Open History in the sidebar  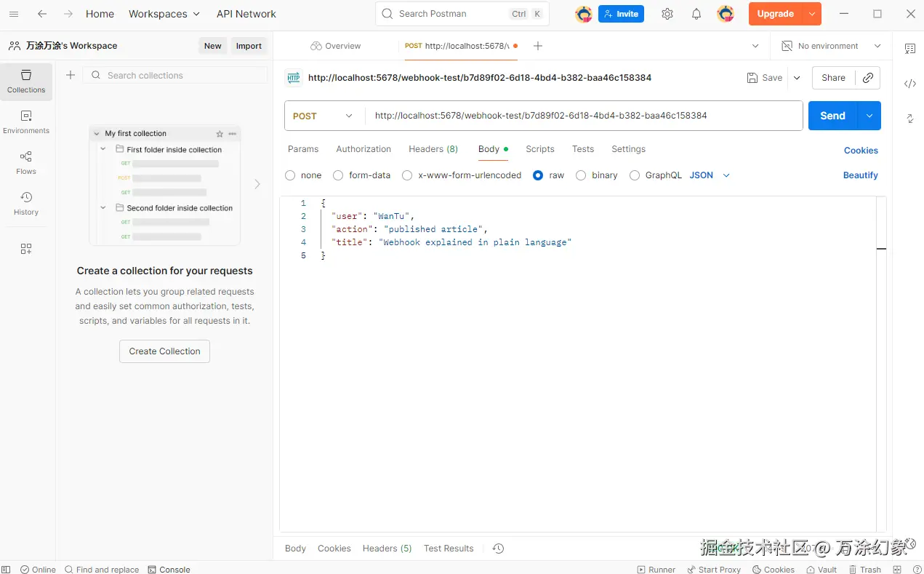click(26, 204)
